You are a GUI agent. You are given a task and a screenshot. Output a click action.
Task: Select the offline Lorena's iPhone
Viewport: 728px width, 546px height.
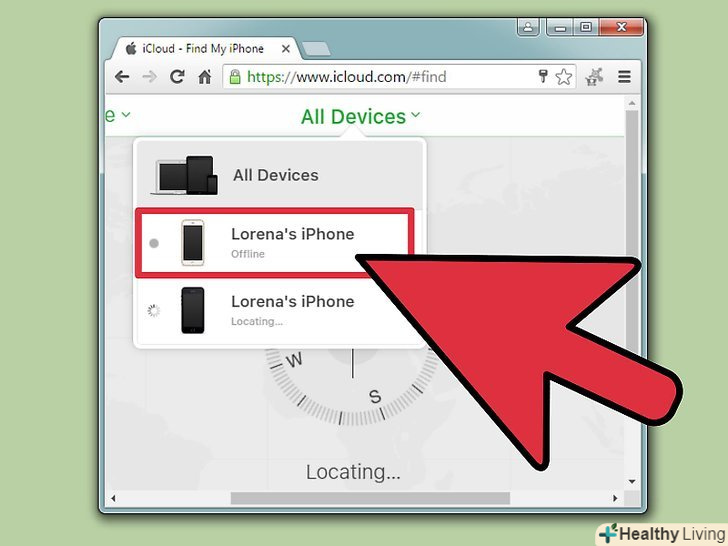click(x=275, y=243)
